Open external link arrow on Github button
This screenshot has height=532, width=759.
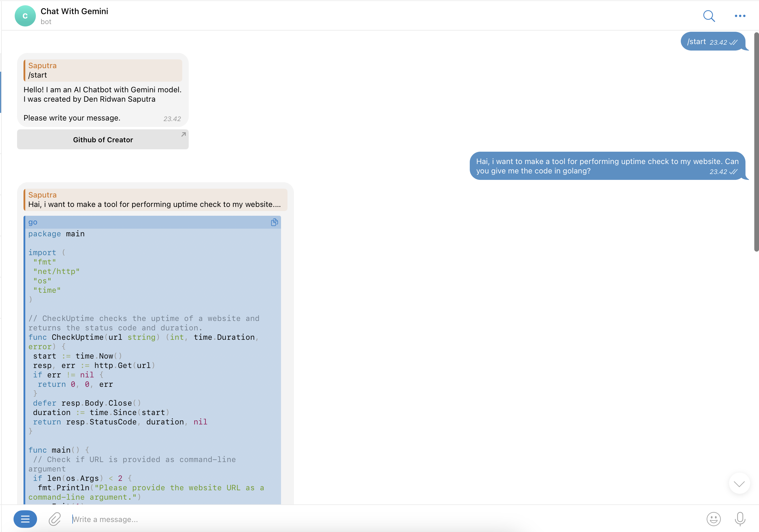183,135
